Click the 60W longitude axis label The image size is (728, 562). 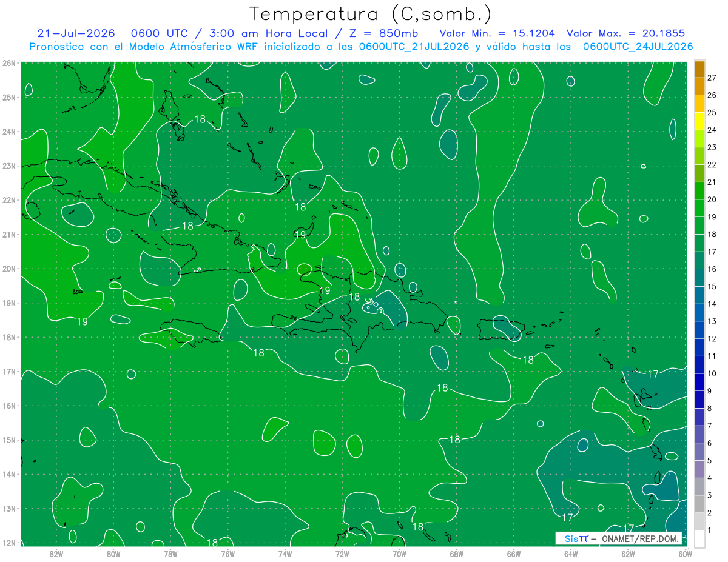tap(686, 554)
